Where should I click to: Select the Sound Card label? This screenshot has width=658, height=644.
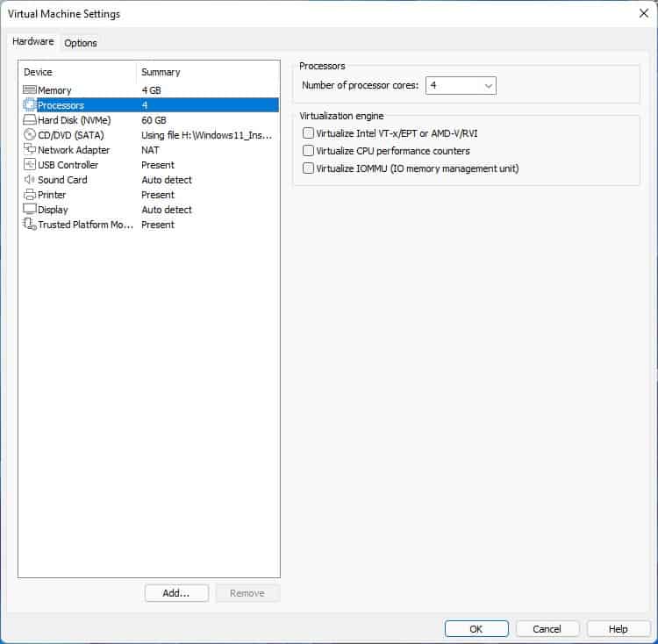tap(62, 180)
